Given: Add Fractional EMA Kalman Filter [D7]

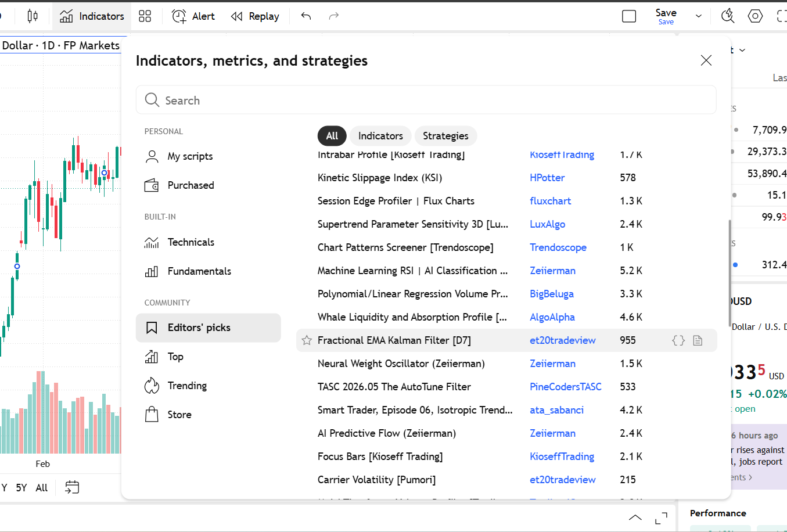Looking at the screenshot, I should coord(394,340).
